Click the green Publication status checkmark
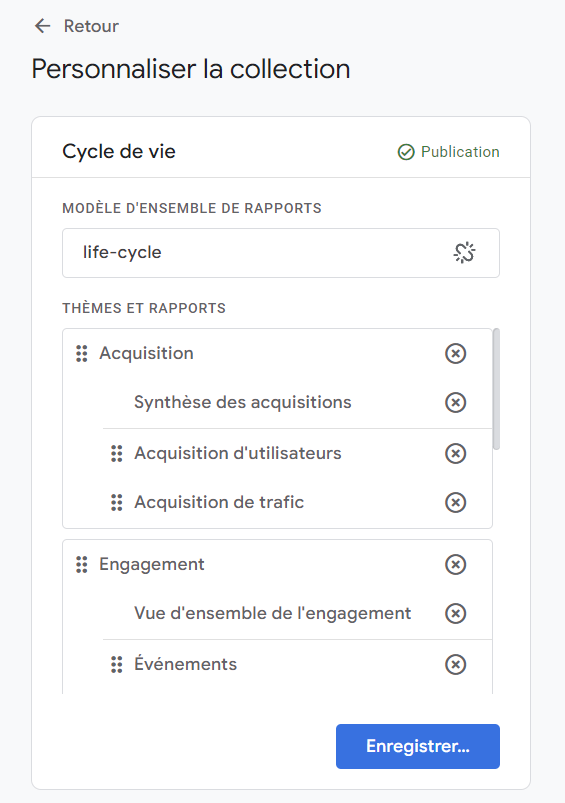Screen dimensions: 565x803 pos(406,152)
